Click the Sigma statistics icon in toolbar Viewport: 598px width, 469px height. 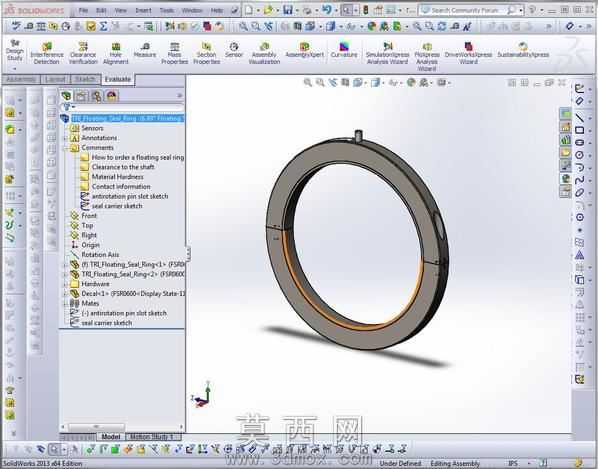103,26
